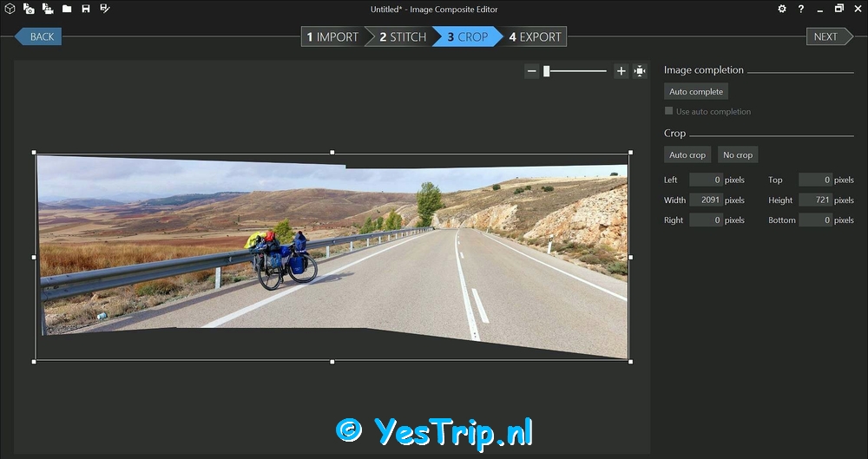Image resolution: width=868 pixels, height=459 pixels.
Task: Create new panorama from video
Action: [x=47, y=9]
